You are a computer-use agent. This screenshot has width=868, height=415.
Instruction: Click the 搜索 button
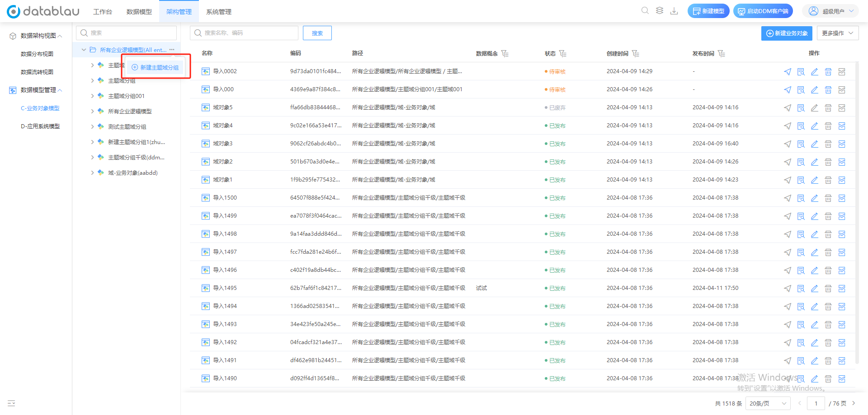pos(317,33)
